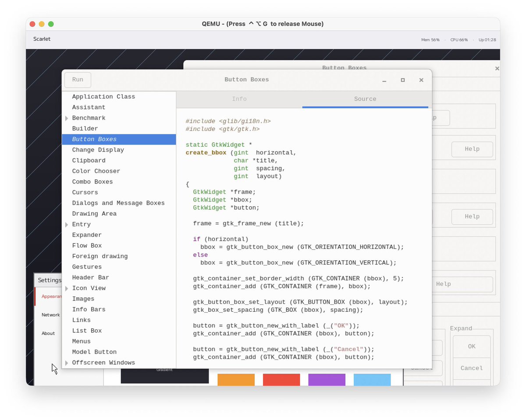Maximize the Button Boxes demo window
This screenshot has width=526, height=420.
[403, 80]
